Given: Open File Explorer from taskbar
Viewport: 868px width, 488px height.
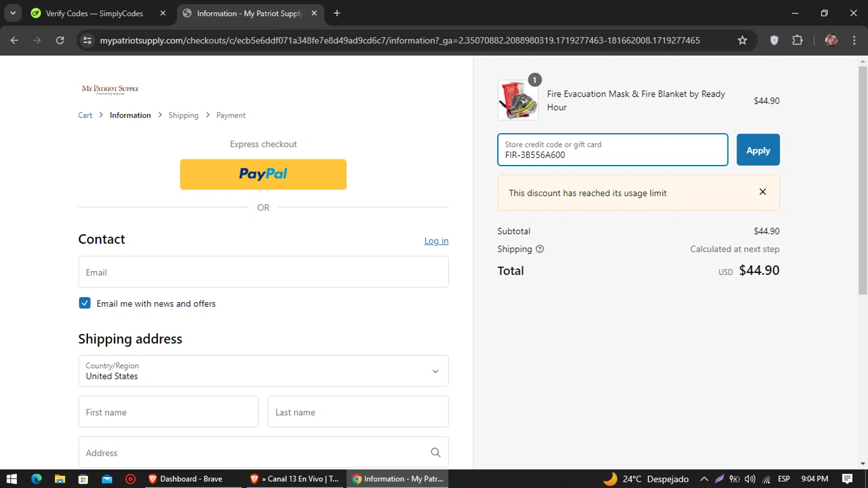Looking at the screenshot, I should [60, 479].
